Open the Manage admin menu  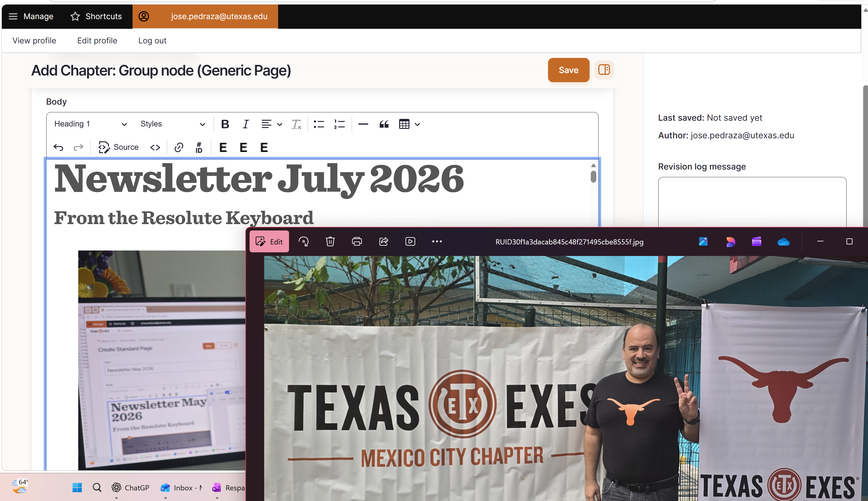(31, 16)
